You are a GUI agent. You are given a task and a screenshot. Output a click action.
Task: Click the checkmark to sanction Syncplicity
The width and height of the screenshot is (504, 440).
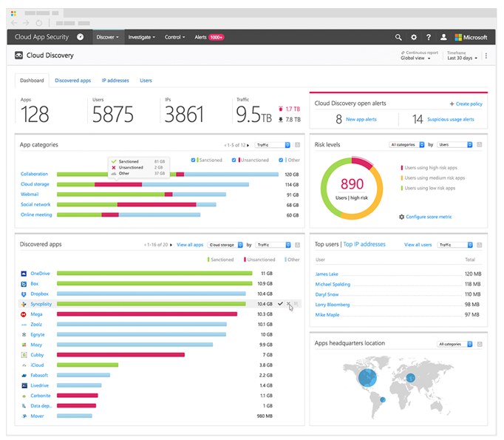click(281, 304)
